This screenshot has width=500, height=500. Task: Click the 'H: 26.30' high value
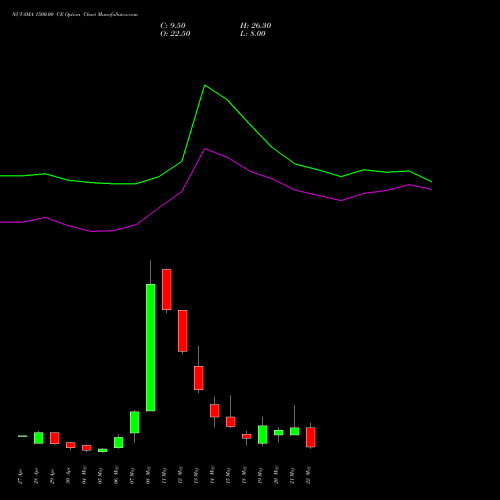(x=256, y=26)
